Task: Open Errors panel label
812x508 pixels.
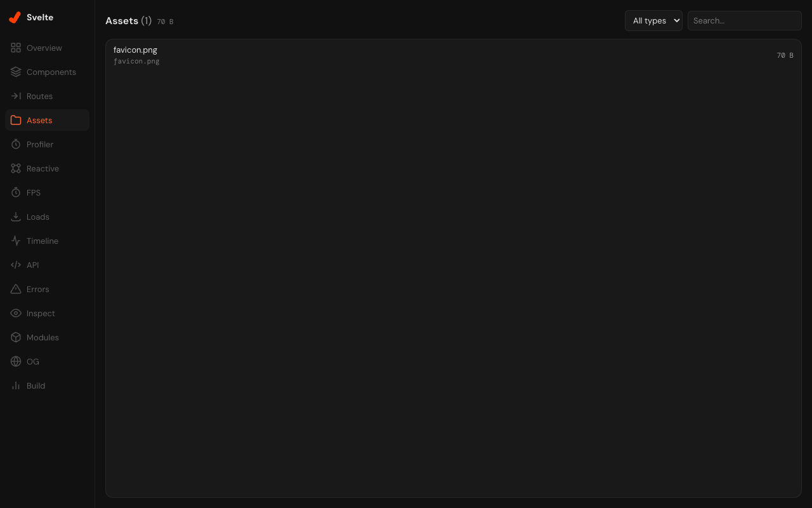Action: (x=38, y=289)
